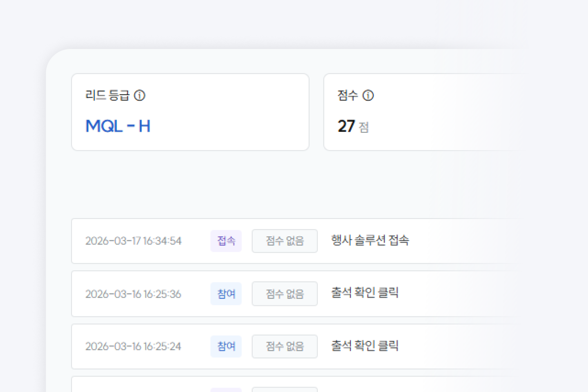The image size is (588, 392).
Task: Select the 접속 badge on the first activity row
Action: 226,241
